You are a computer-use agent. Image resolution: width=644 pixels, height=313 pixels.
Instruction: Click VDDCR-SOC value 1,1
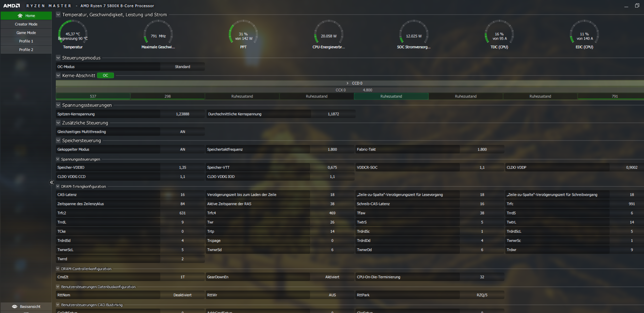[x=482, y=167]
